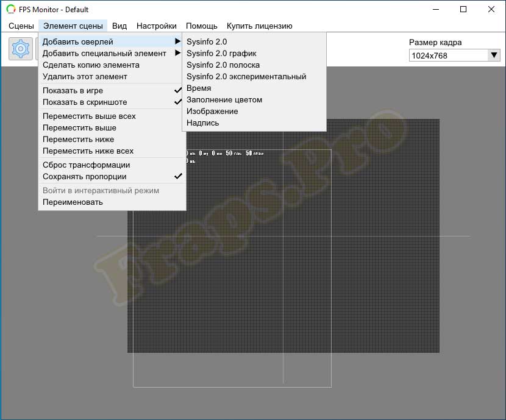Choose Переименовать menu entry
Image resolution: width=506 pixels, height=420 pixels.
[x=112, y=202]
